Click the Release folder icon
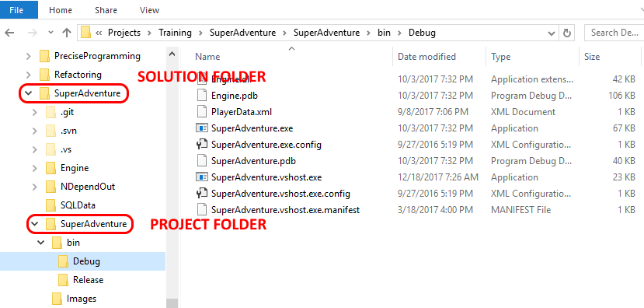 point(63,280)
